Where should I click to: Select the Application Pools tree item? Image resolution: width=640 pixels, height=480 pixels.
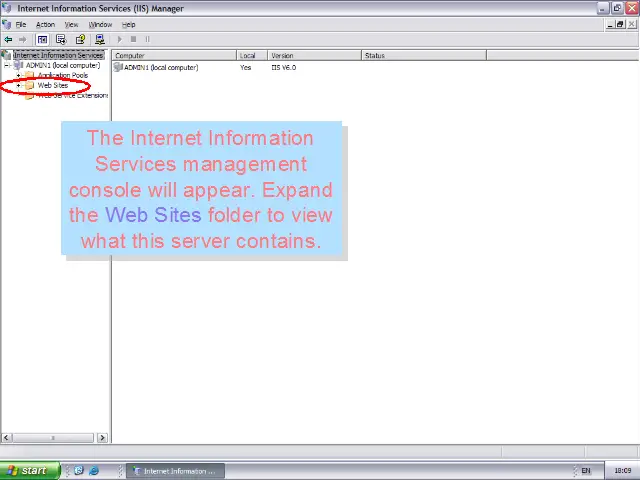[x=63, y=75]
